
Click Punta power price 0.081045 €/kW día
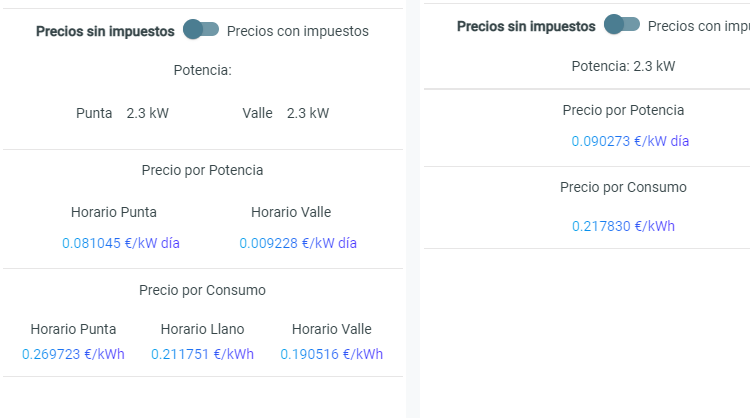(x=121, y=243)
